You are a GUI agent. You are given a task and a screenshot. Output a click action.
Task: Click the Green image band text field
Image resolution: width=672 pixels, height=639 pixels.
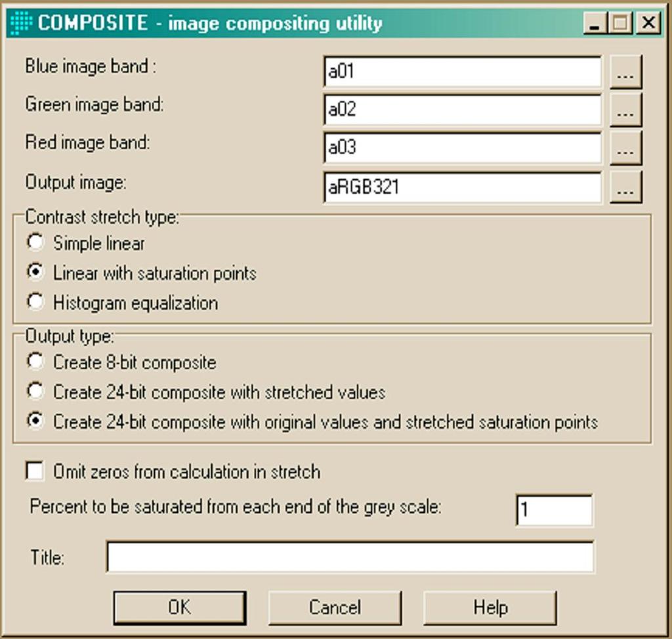463,110
